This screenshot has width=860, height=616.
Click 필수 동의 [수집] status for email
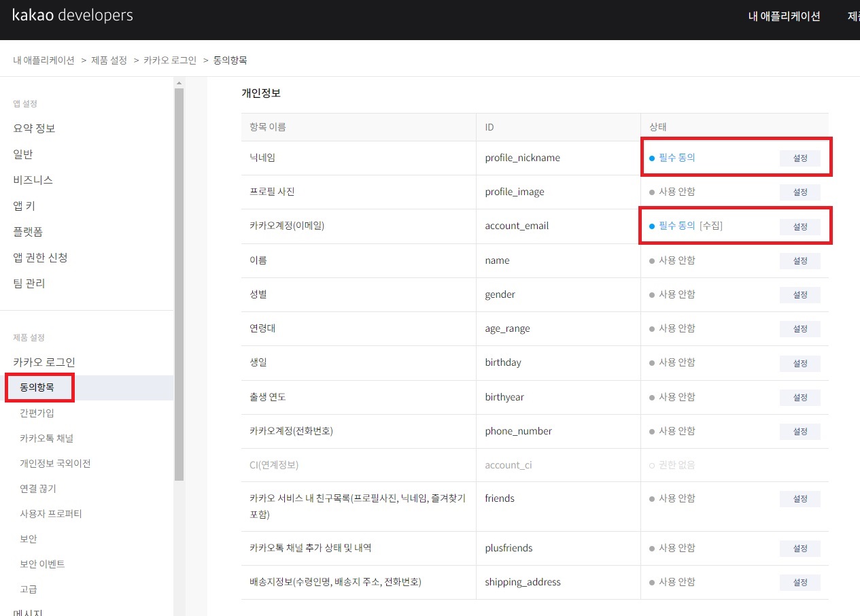[686, 226]
